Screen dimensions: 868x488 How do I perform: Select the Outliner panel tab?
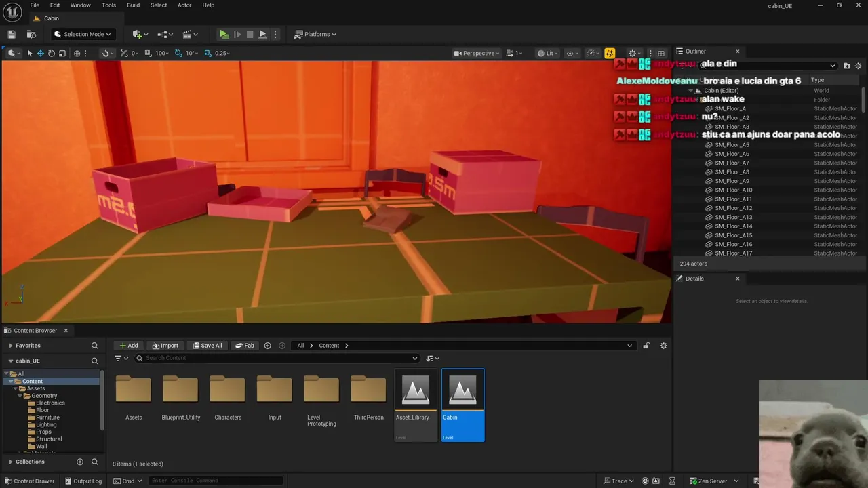(x=695, y=52)
